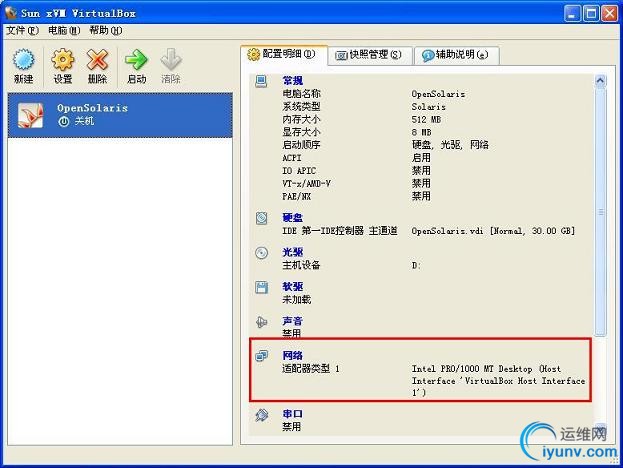Maximize the VirtualBox window
Image resolution: width=623 pixels, height=468 pixels.
[x=591, y=14]
